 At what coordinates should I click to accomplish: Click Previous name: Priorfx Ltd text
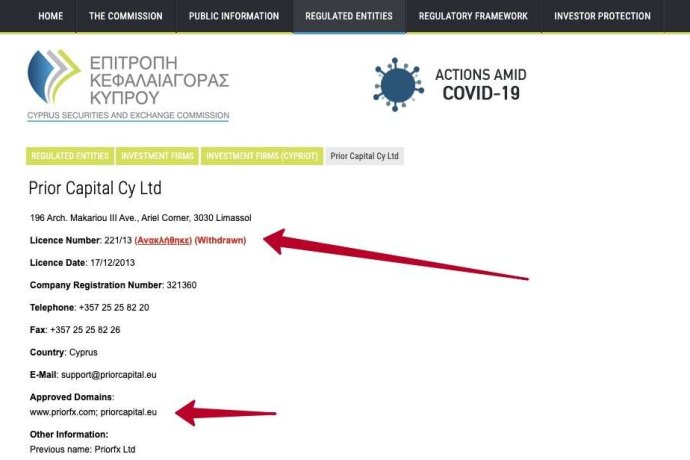click(x=83, y=449)
